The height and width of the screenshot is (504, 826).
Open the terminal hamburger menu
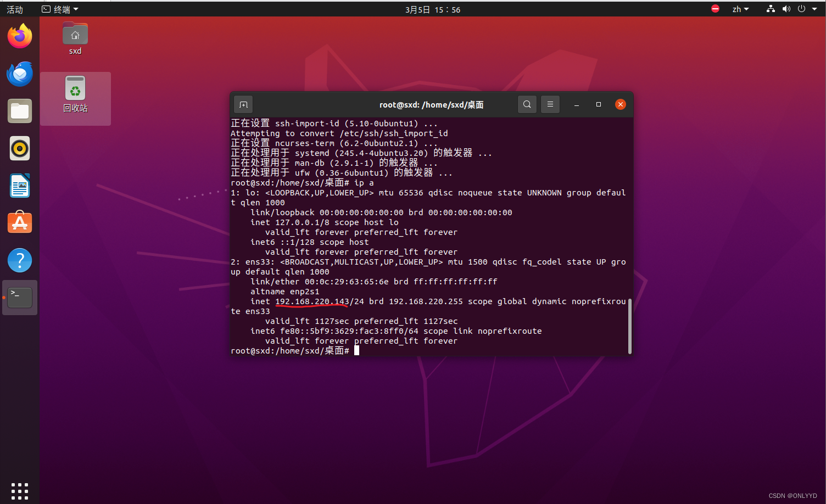click(x=550, y=104)
